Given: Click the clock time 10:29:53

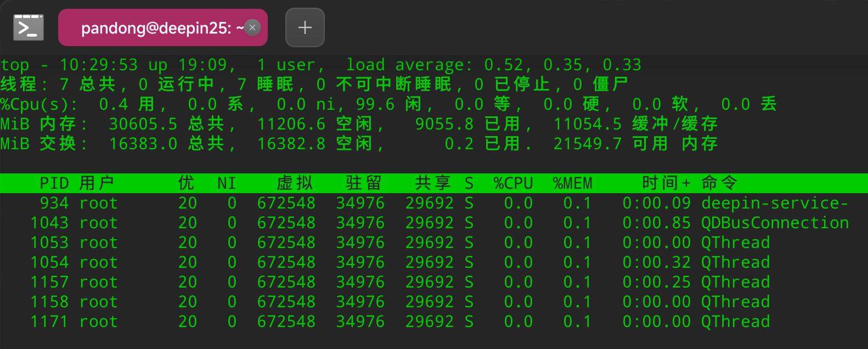Looking at the screenshot, I should [99, 65].
